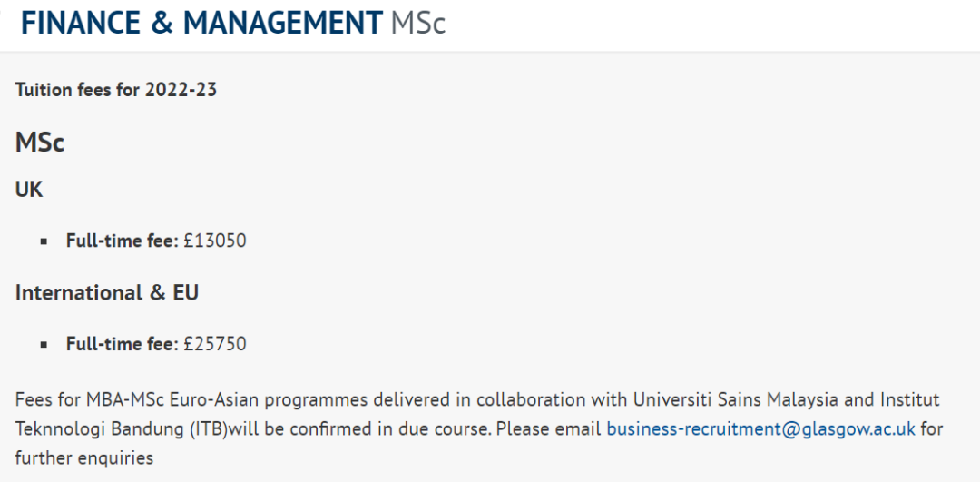The width and height of the screenshot is (980, 482).
Task: Click the UK subheading
Action: pyautogui.click(x=29, y=190)
